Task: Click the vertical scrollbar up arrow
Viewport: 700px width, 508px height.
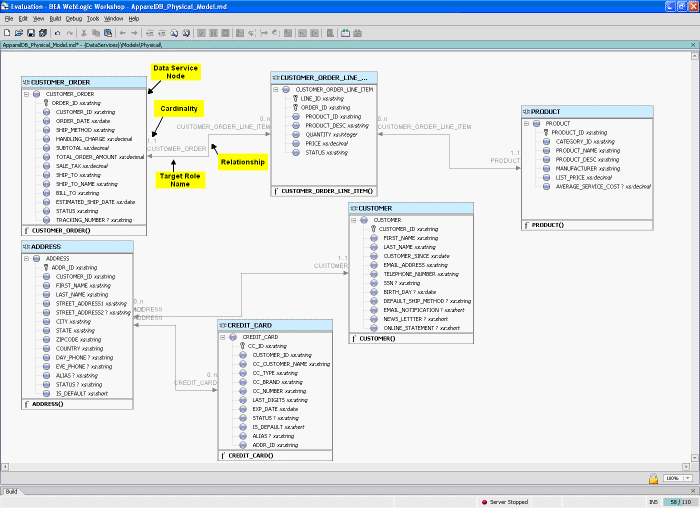Action: [695, 56]
